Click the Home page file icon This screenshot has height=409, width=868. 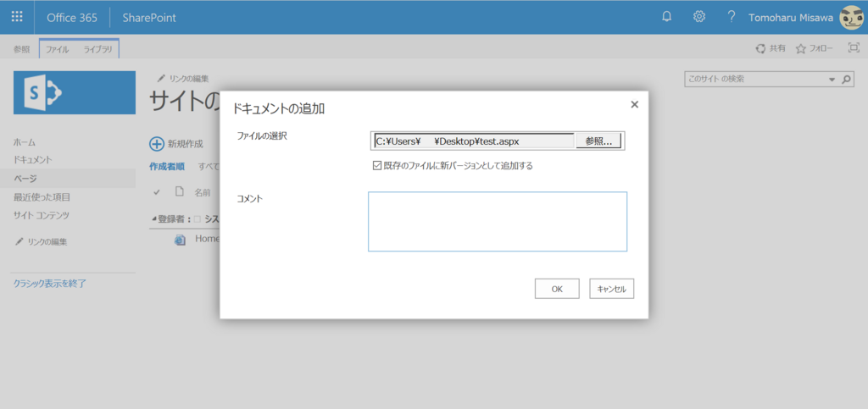[x=180, y=240]
